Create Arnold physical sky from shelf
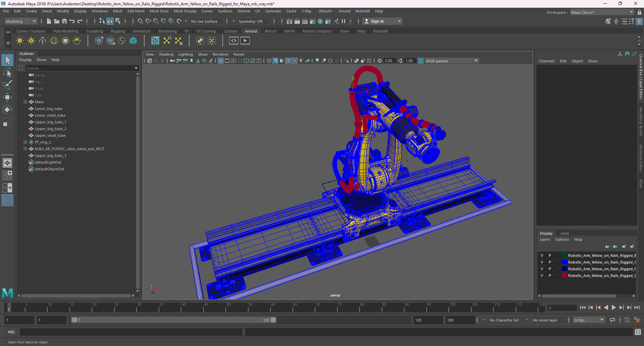 pos(77,41)
